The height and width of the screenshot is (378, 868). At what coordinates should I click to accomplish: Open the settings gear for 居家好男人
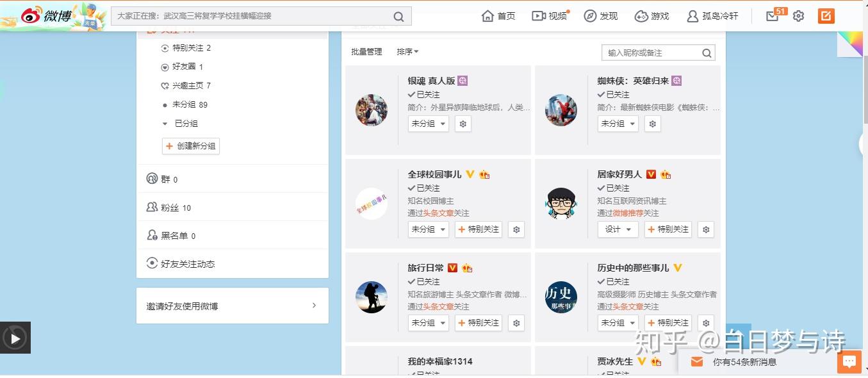click(x=706, y=229)
